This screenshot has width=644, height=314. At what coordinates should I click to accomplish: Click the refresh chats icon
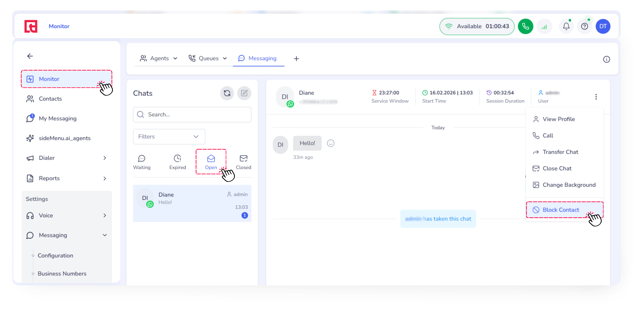tap(227, 93)
